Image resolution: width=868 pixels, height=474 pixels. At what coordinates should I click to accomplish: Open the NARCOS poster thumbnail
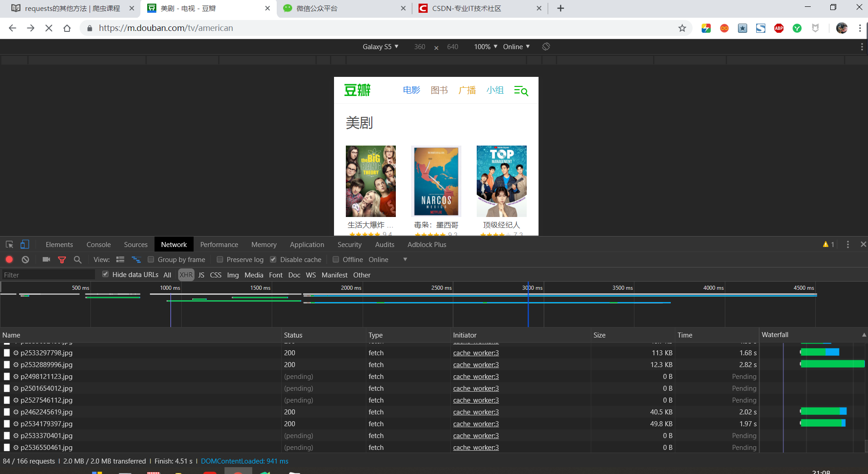coord(436,181)
